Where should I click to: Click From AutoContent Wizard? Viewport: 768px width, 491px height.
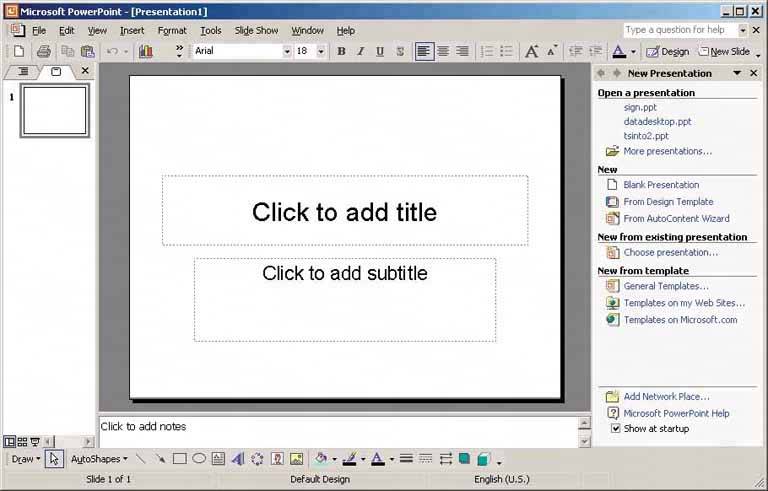[x=676, y=219]
